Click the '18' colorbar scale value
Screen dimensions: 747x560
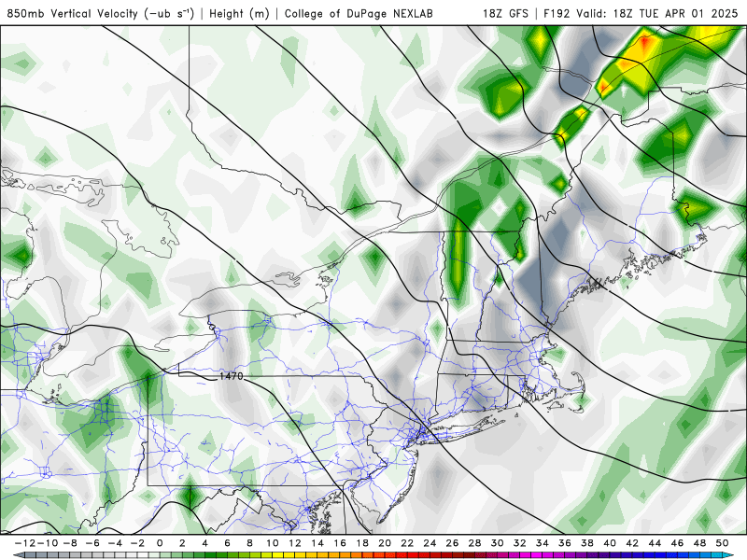click(362, 543)
